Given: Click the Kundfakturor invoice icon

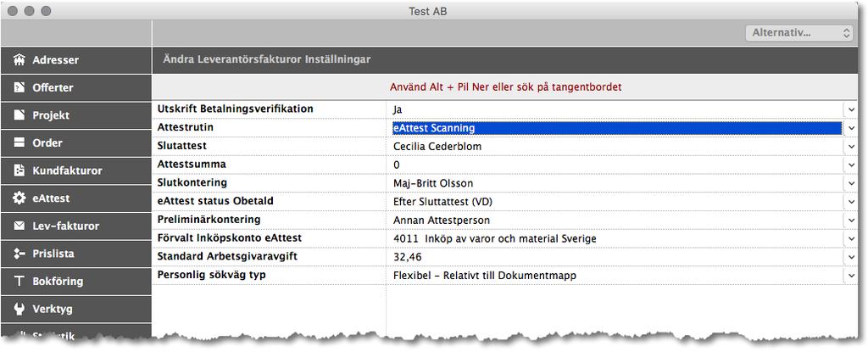Looking at the screenshot, I should point(19,170).
